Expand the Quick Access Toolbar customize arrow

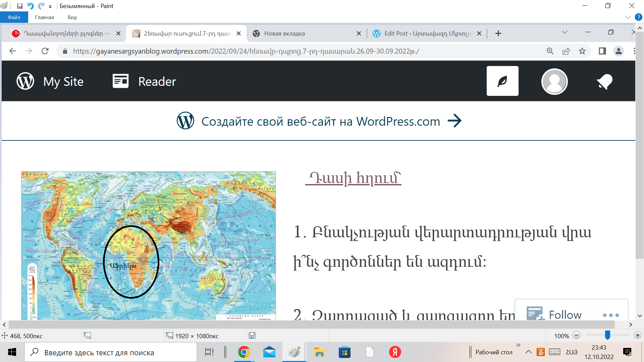[50, 6]
